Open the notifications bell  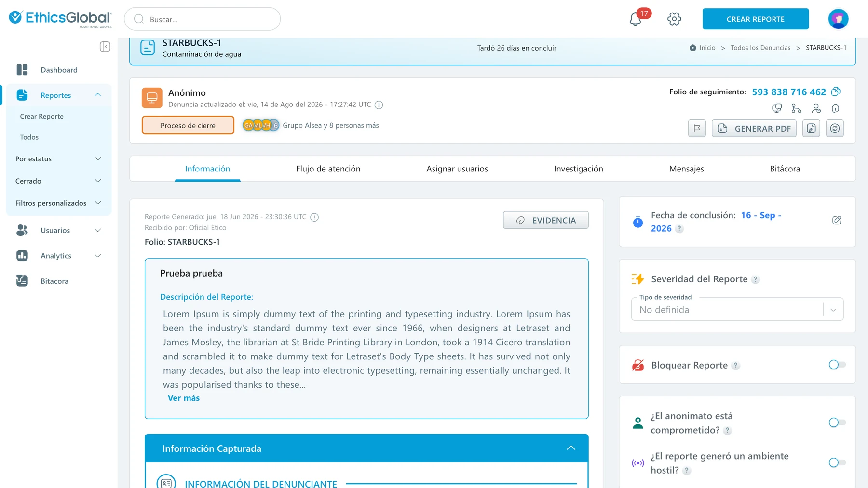tap(636, 19)
